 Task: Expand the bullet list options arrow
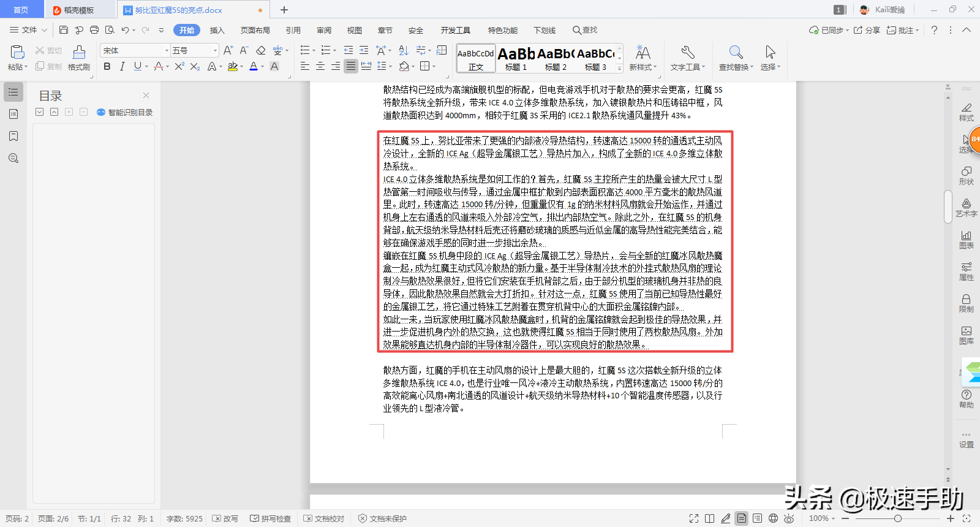tap(314, 51)
